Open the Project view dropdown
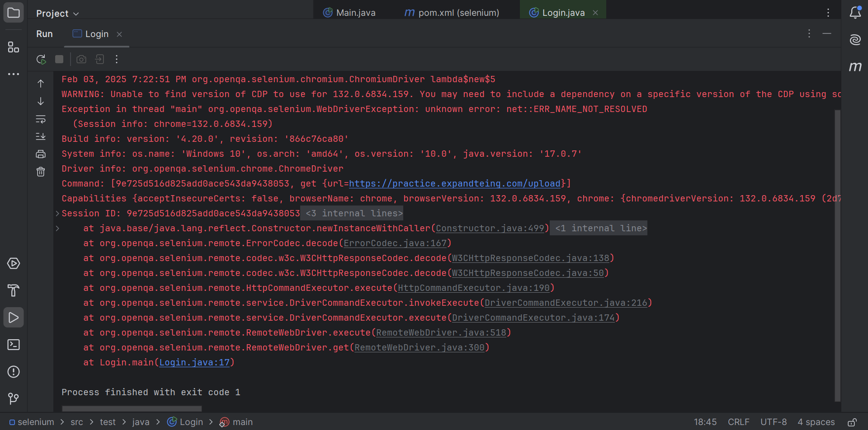Screen dimensions: 868x430 point(57,14)
